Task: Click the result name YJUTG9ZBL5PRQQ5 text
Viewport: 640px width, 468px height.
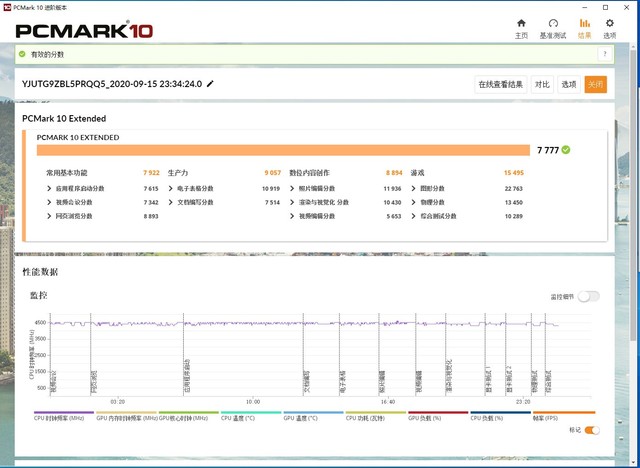Action: [112, 84]
